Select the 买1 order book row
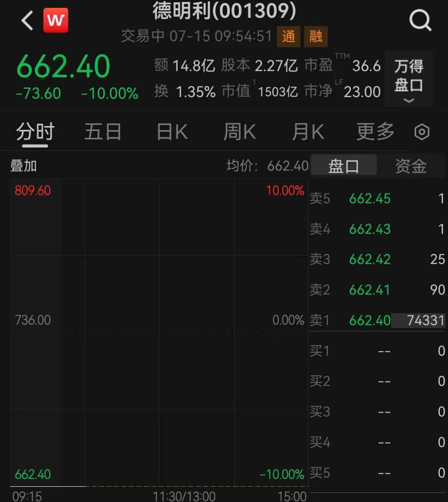 377,351
